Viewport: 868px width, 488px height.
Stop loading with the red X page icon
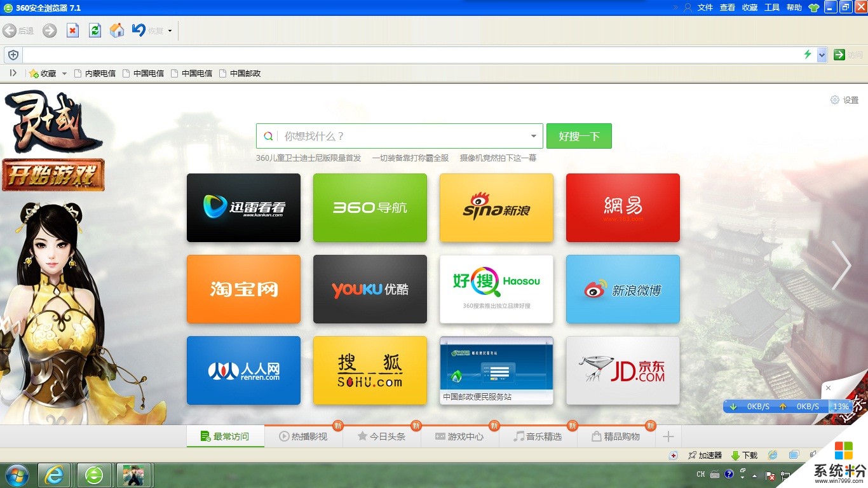(72, 30)
